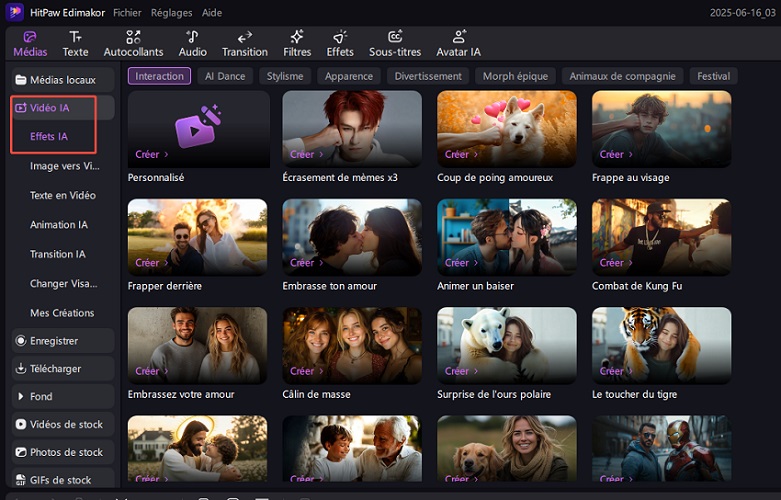Open the Autocollants stickers panel

pos(134,43)
